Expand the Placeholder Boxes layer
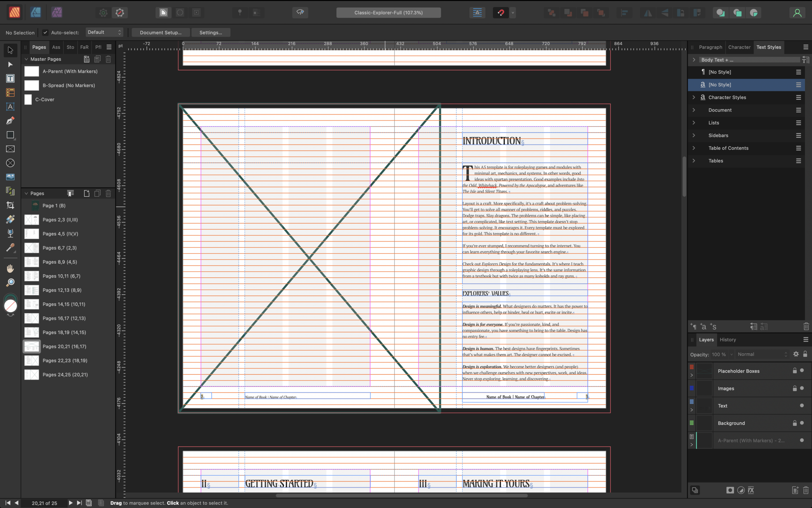The image size is (812, 508). point(692,375)
